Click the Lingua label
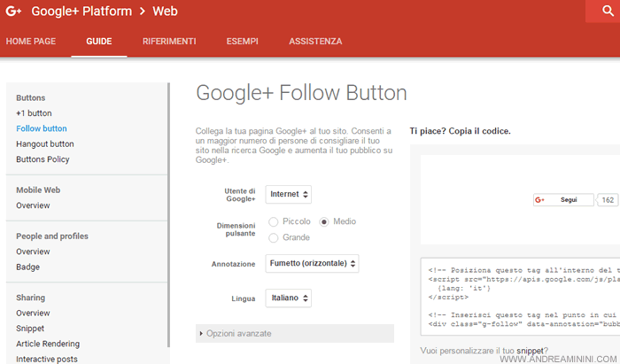 (244, 298)
